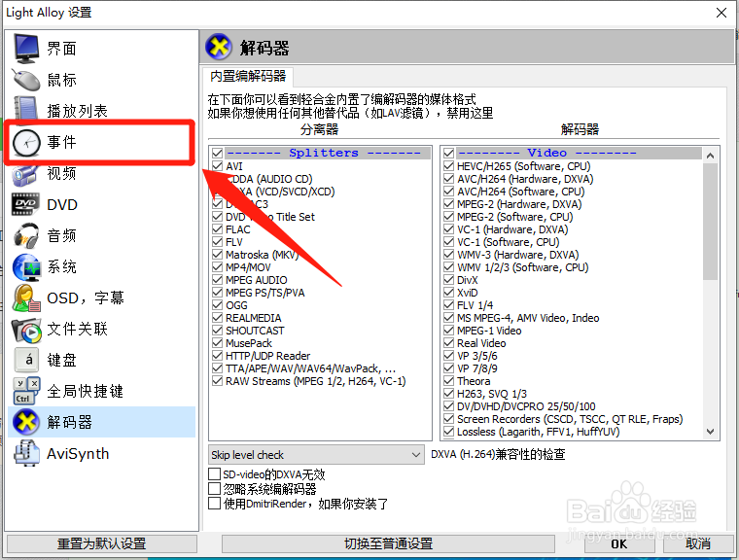Screen dimensions: 739x560
Task: Toggle the FLAC splitter checkbox
Action: click(217, 229)
